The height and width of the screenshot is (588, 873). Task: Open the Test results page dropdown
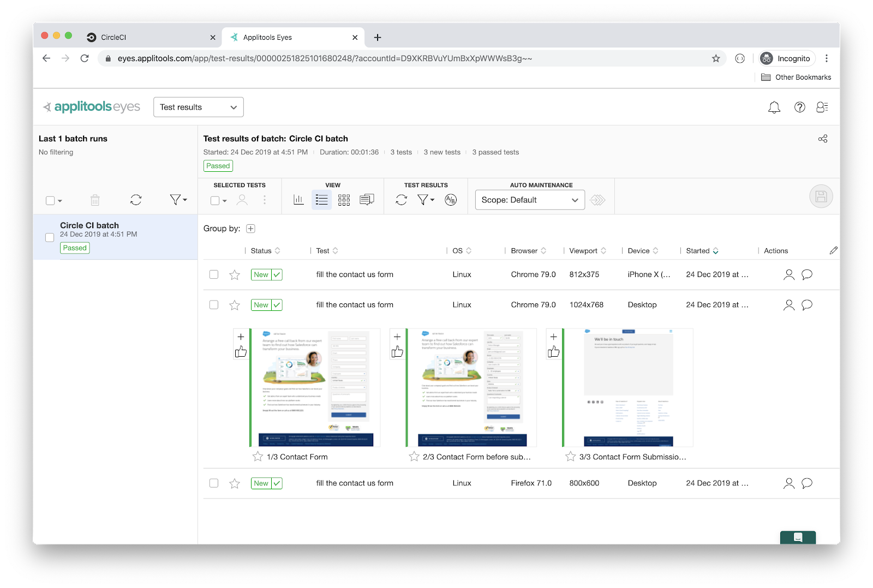[x=198, y=107]
